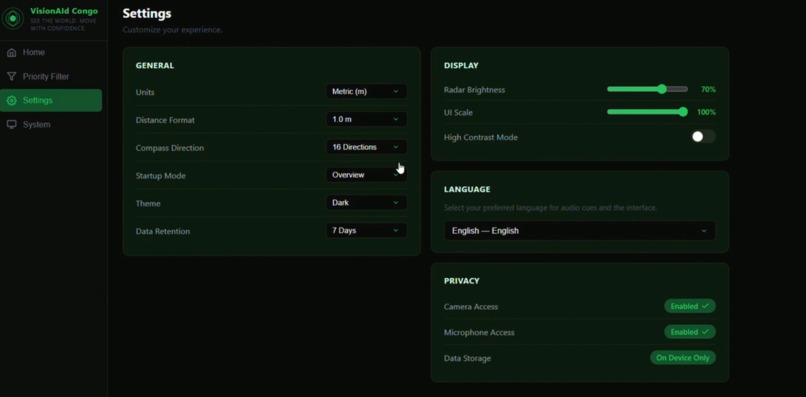Image resolution: width=806 pixels, height=397 pixels.
Task: Open the Units dropdown
Action: pos(366,92)
